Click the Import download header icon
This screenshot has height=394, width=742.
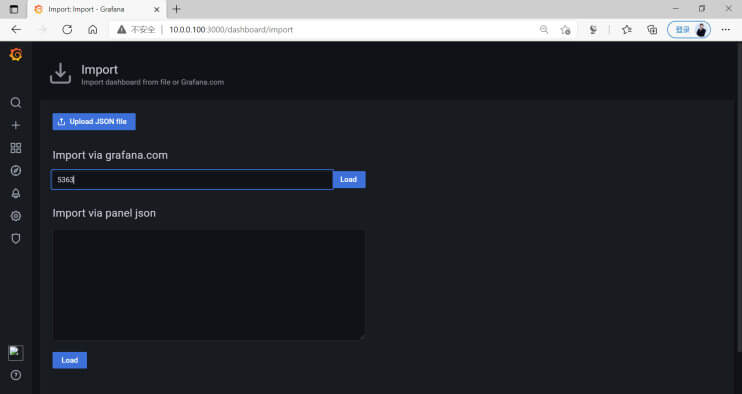pyautogui.click(x=61, y=73)
